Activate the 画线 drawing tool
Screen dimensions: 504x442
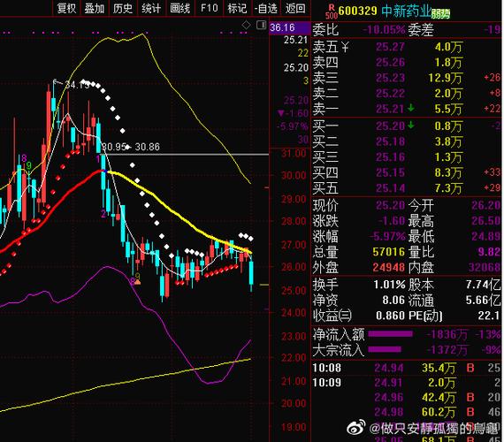179,8
